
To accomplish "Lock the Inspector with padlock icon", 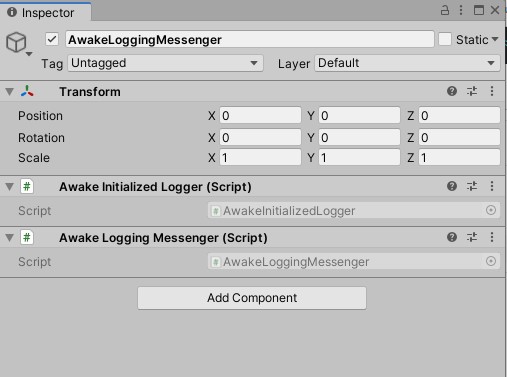I will tap(445, 10).
